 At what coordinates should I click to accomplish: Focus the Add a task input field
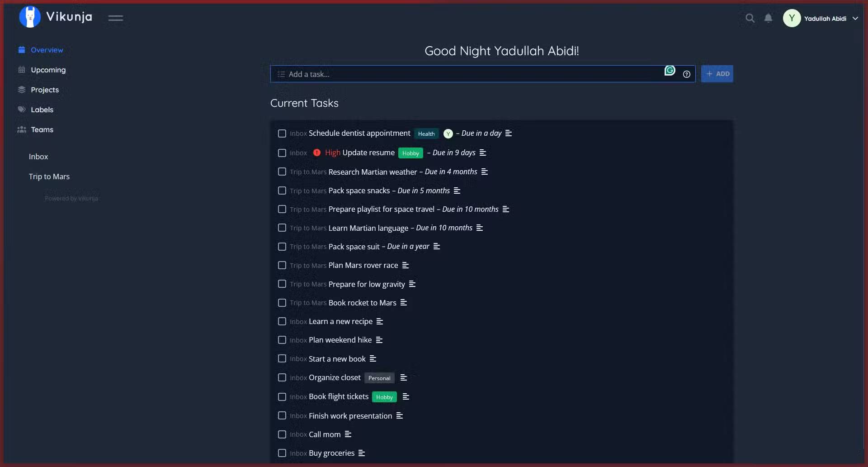482,74
